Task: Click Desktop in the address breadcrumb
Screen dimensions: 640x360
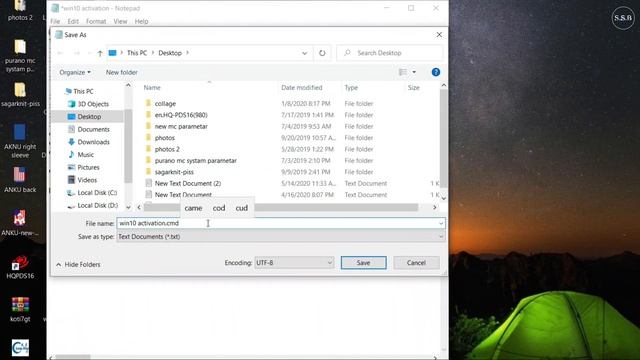Action: 170,53
